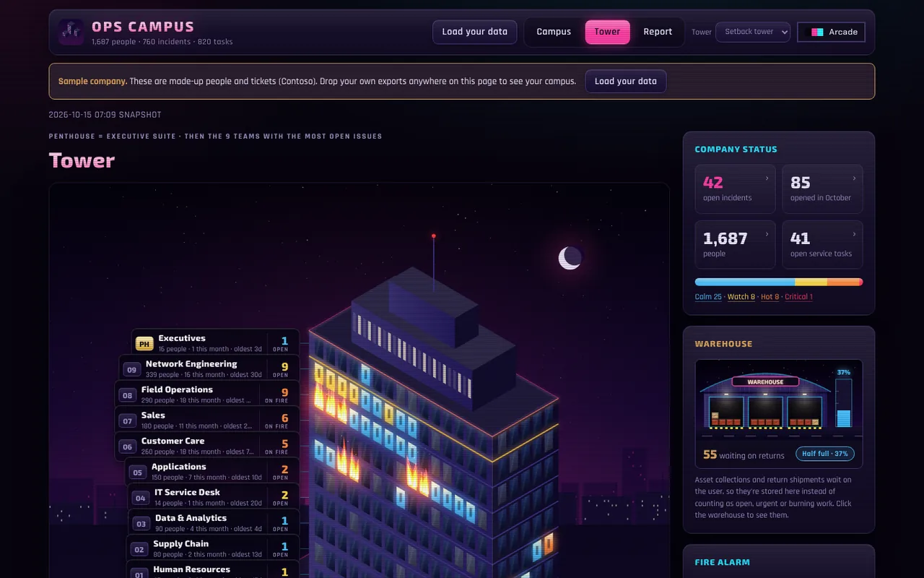The image size is (924, 578).
Task: Click the 07 floor badge beside Sales
Action: [x=127, y=421]
